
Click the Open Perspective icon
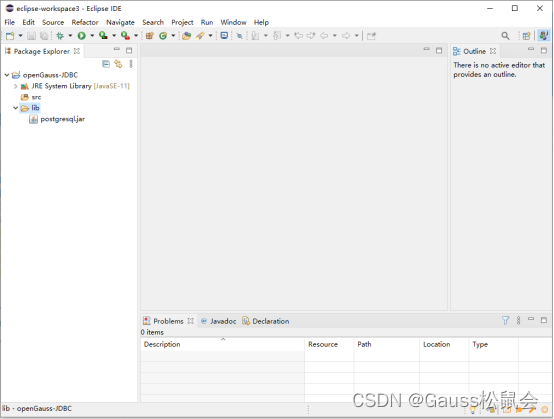526,36
